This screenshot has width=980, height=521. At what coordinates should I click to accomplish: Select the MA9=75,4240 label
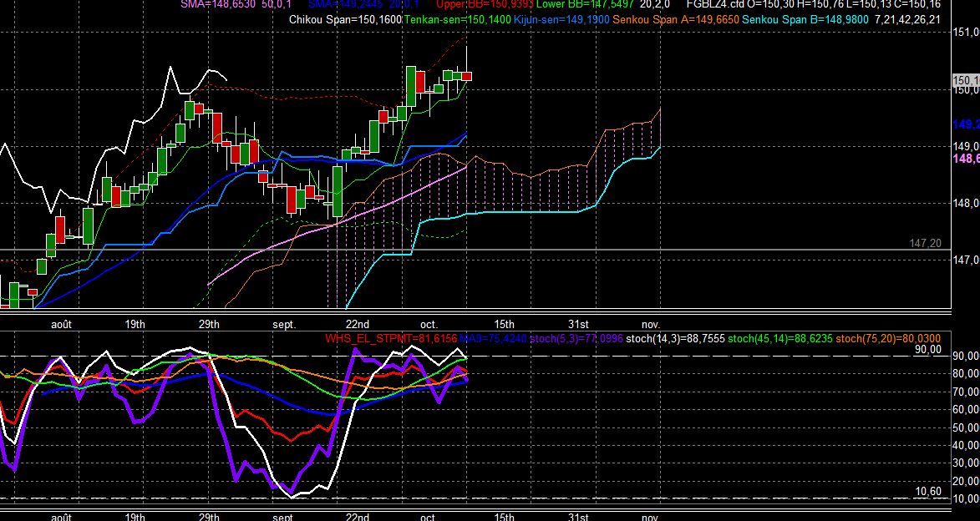coord(493,339)
